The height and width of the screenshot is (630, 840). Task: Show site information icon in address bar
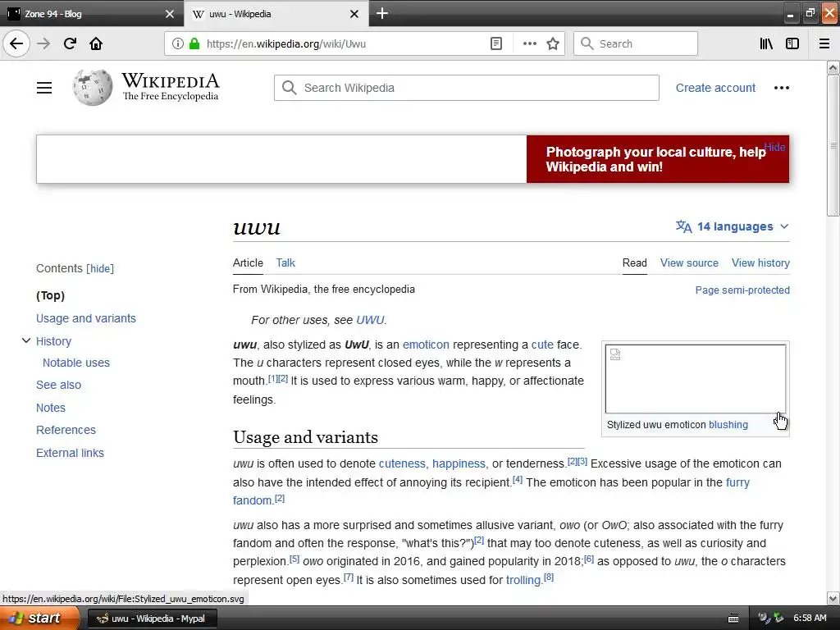pos(178,43)
